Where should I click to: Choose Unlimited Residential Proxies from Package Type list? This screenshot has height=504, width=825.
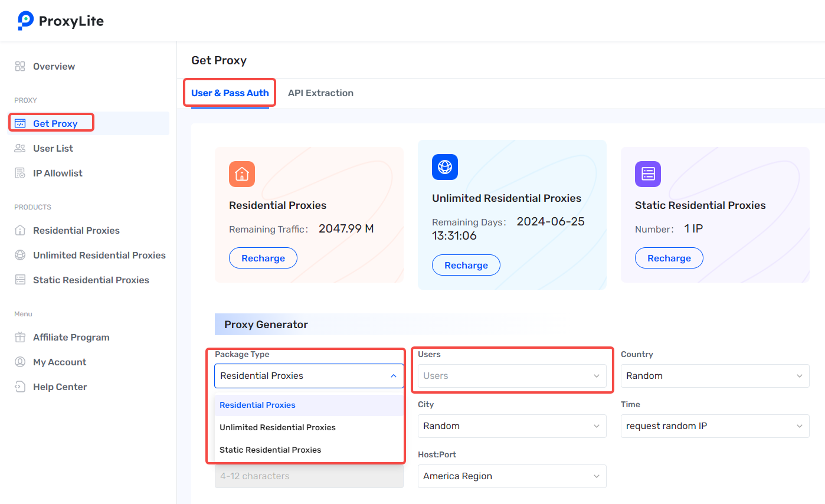309,427
